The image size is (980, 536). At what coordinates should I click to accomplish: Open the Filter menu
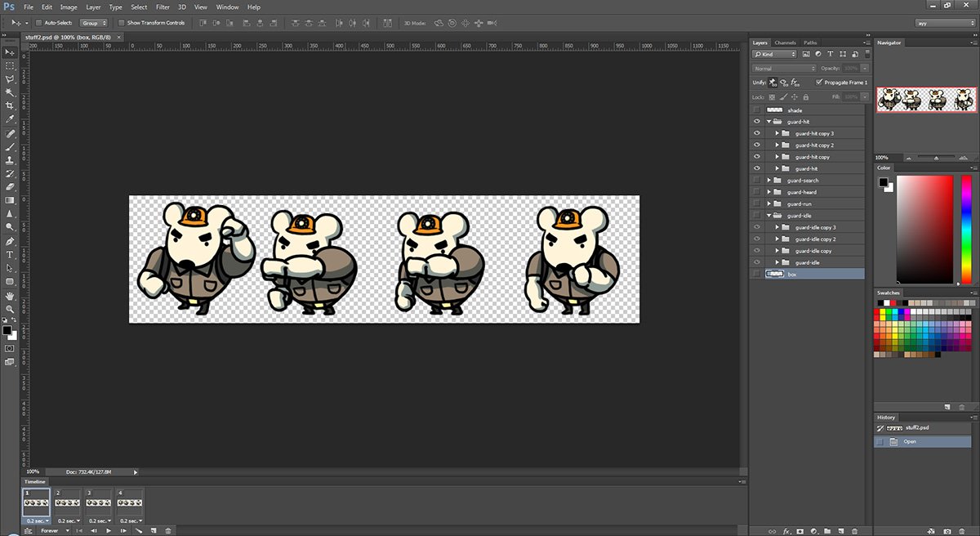click(163, 7)
